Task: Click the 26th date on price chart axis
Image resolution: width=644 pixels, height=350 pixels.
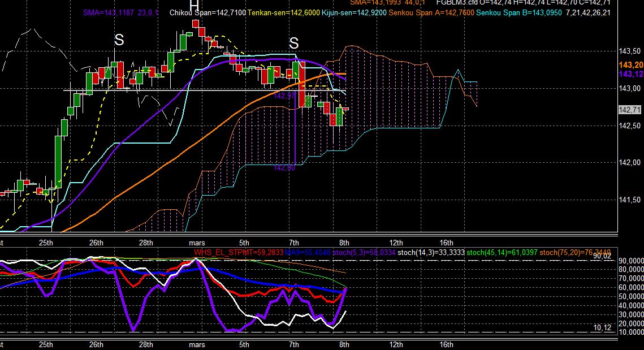Action: (x=96, y=243)
